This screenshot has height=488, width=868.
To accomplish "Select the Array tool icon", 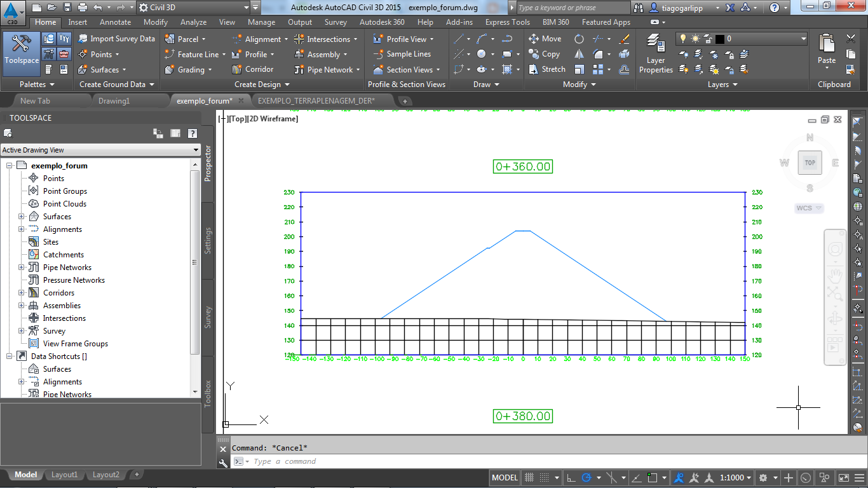I will point(598,69).
